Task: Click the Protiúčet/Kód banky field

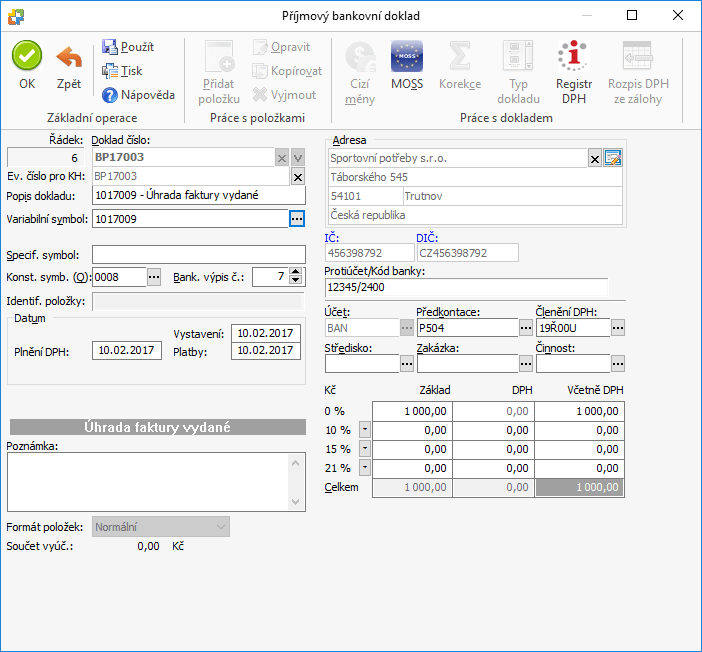Action: pyautogui.click(x=466, y=288)
